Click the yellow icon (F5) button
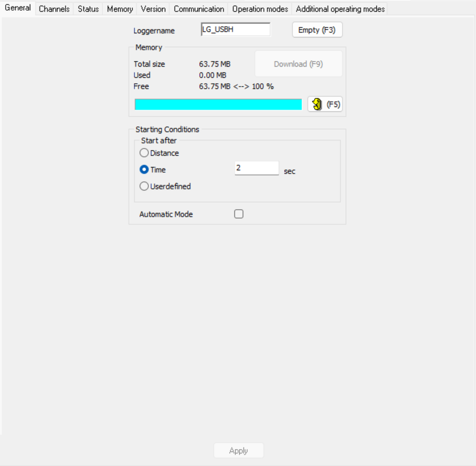The image size is (476, 466). click(325, 104)
